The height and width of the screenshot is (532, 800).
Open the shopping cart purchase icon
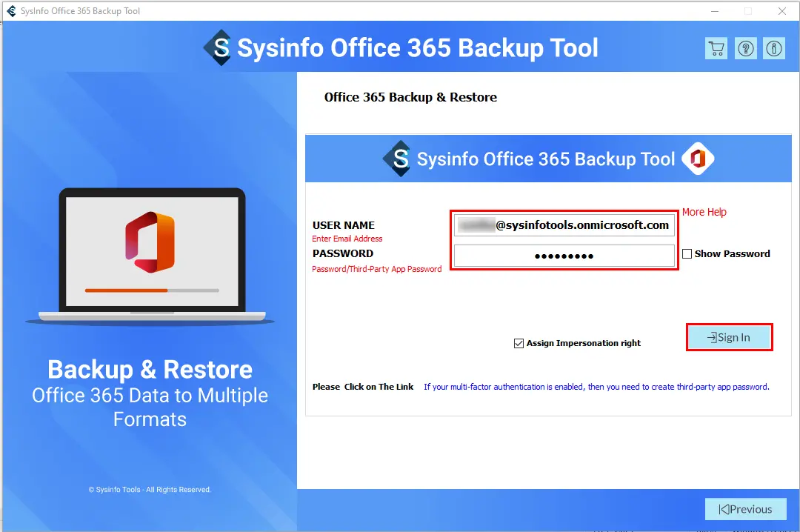[x=716, y=48]
